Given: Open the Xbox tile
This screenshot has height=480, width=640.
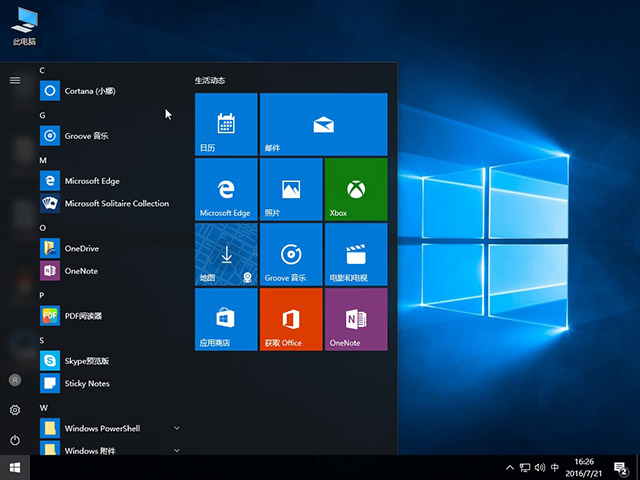Looking at the screenshot, I should pyautogui.click(x=355, y=189).
